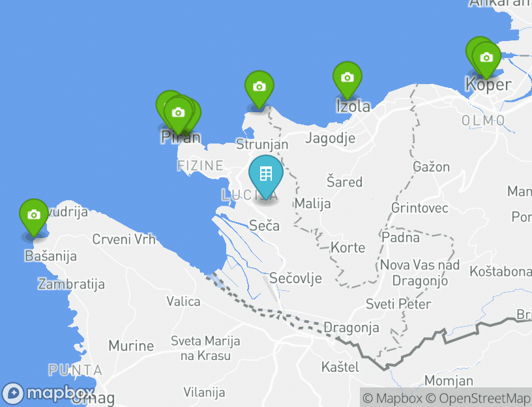The width and height of the screenshot is (532, 407).
Task: Open the Mapbox logo link
Action: click(x=48, y=394)
